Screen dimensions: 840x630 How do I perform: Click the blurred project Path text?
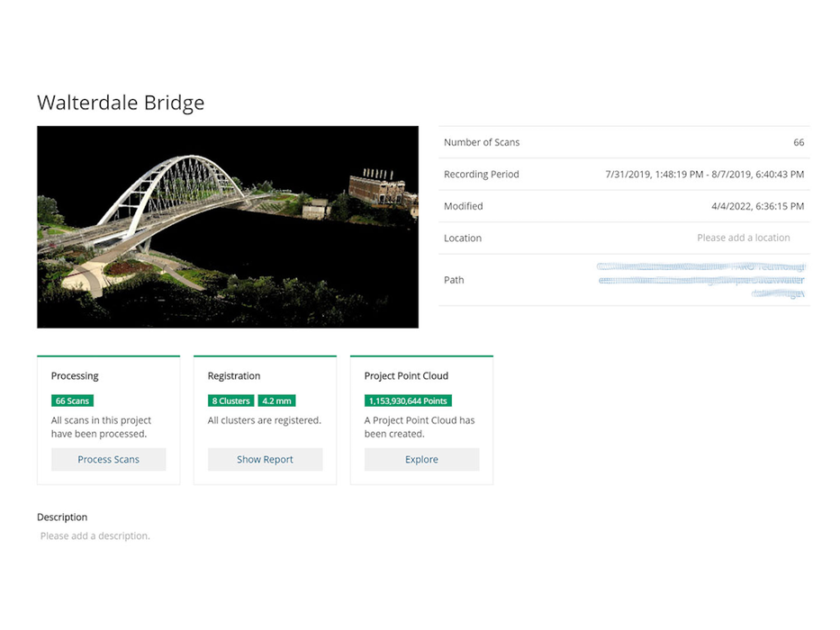point(702,280)
